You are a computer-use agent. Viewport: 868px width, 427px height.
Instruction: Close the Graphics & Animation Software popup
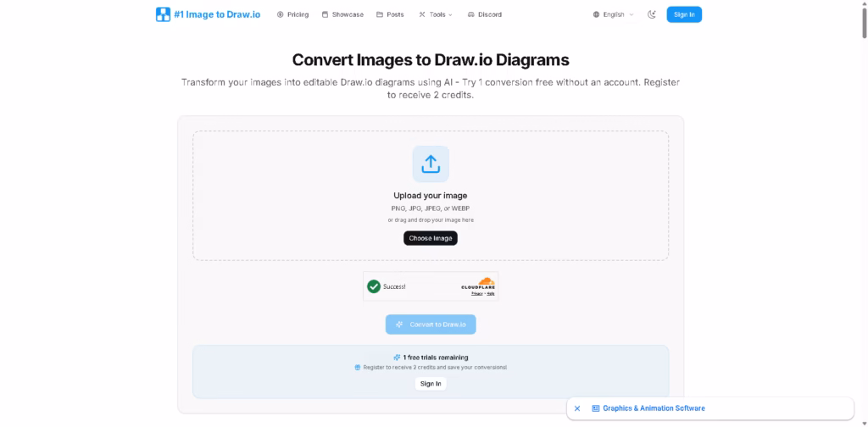[x=577, y=408]
